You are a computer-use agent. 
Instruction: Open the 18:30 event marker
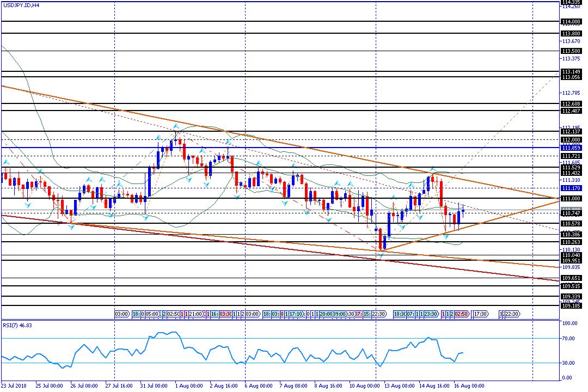click(400, 314)
